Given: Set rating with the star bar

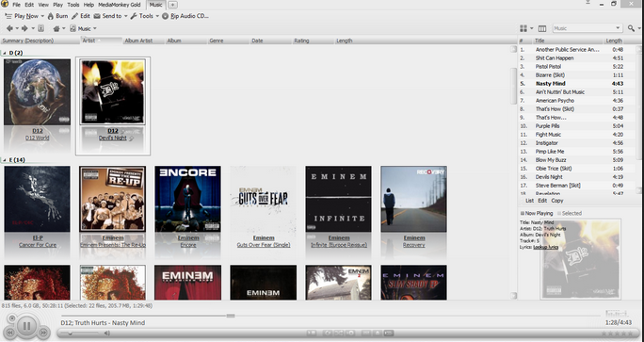Looking at the screenshot, I should click(618, 334).
